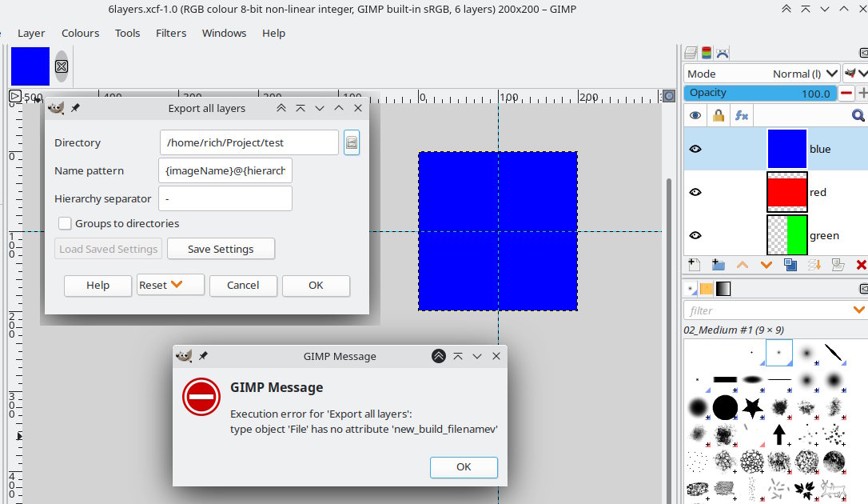
Task: Click the 'green' layer name
Action: click(x=824, y=236)
